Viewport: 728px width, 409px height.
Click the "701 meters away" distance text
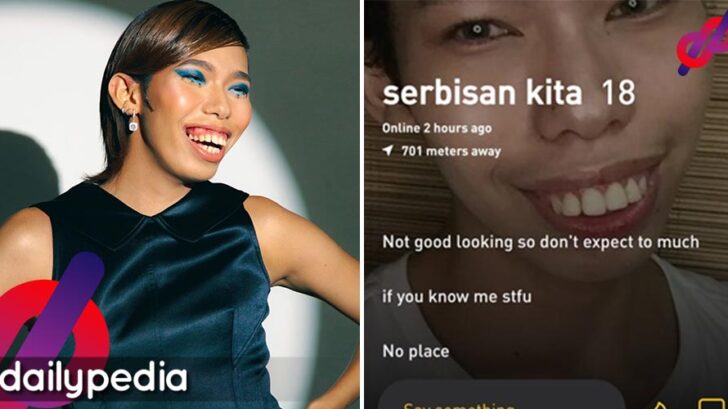tap(451, 151)
